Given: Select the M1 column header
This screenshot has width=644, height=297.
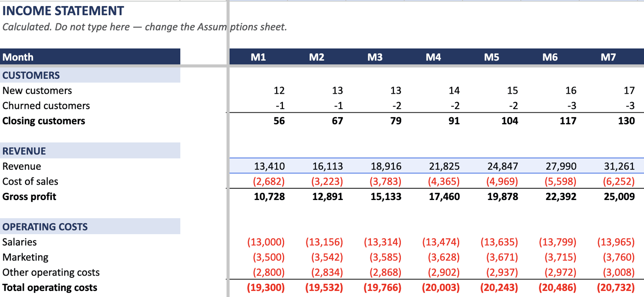Looking at the screenshot, I should pos(258,57).
